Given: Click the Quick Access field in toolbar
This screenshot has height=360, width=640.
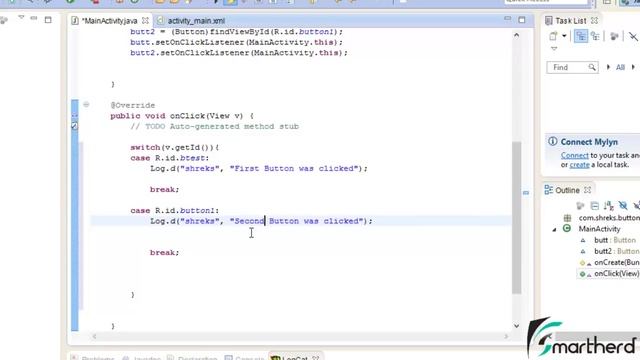Looking at the screenshot, I should coord(546,2).
